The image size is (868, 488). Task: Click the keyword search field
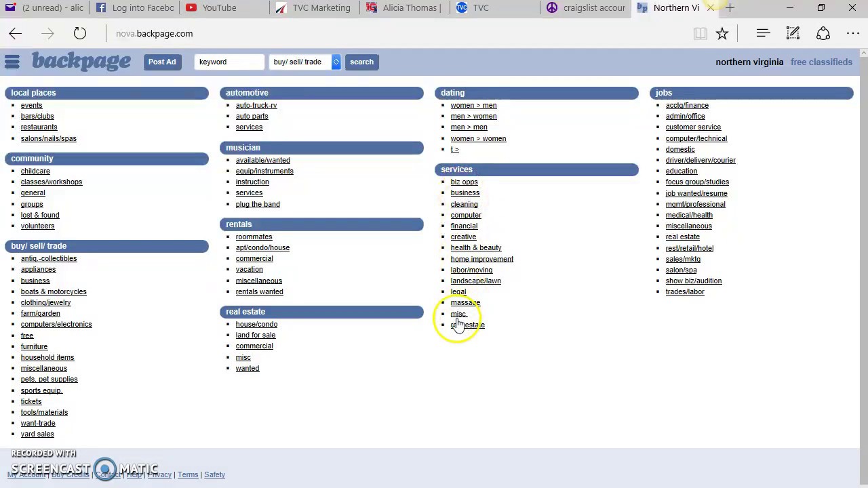point(229,62)
